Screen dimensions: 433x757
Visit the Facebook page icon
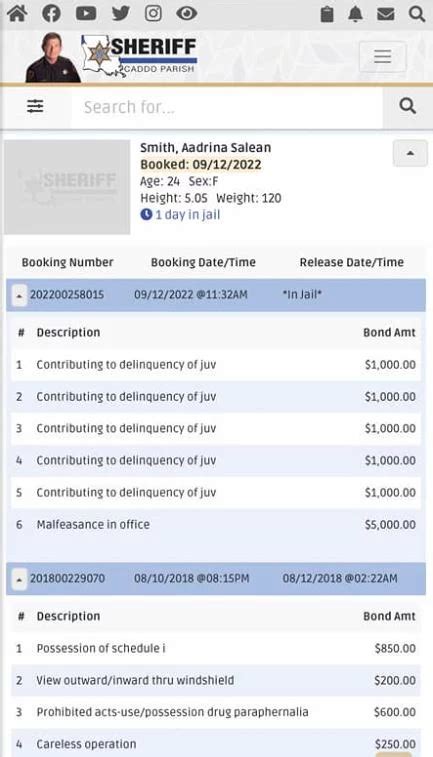tap(52, 13)
